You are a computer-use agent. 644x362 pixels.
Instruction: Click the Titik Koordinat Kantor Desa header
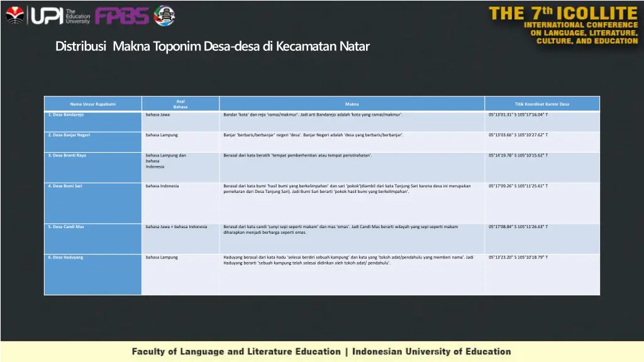[x=541, y=104]
